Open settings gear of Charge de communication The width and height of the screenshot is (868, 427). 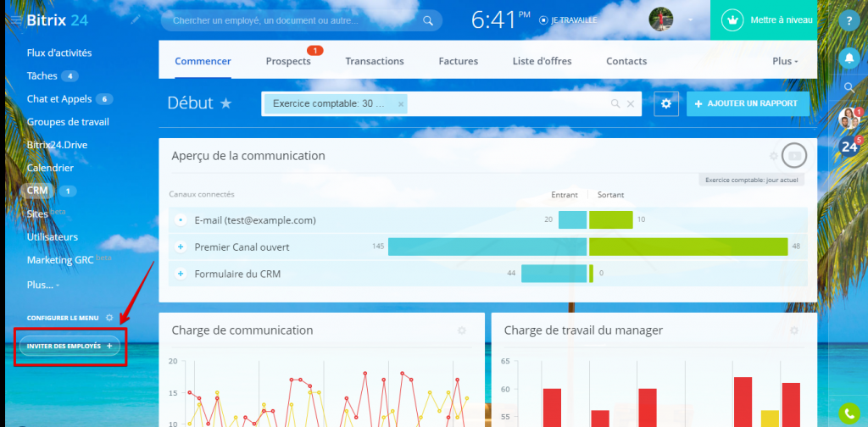[462, 330]
